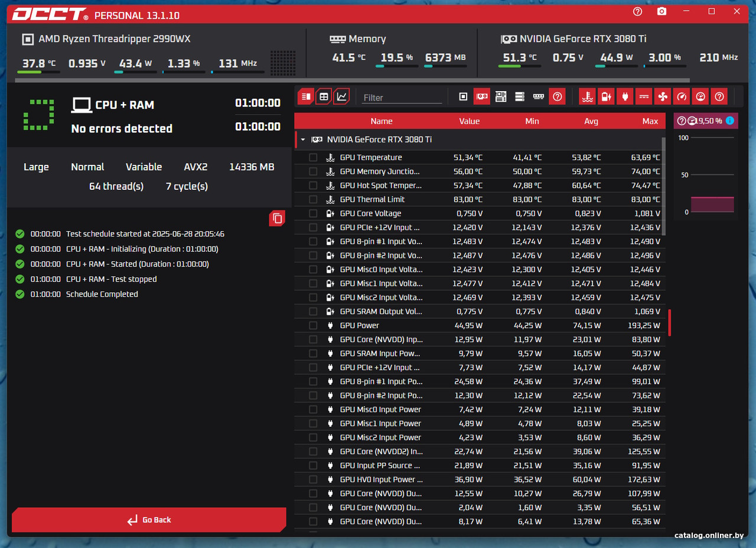Toggle the temperature sensor filter icon
This screenshot has height=548, width=756.
[587, 96]
